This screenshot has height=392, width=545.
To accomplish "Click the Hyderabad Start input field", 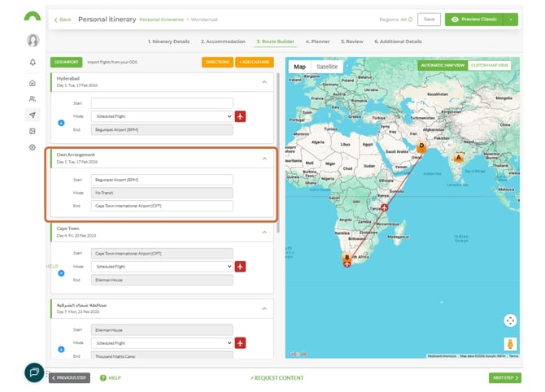I will click(x=162, y=103).
